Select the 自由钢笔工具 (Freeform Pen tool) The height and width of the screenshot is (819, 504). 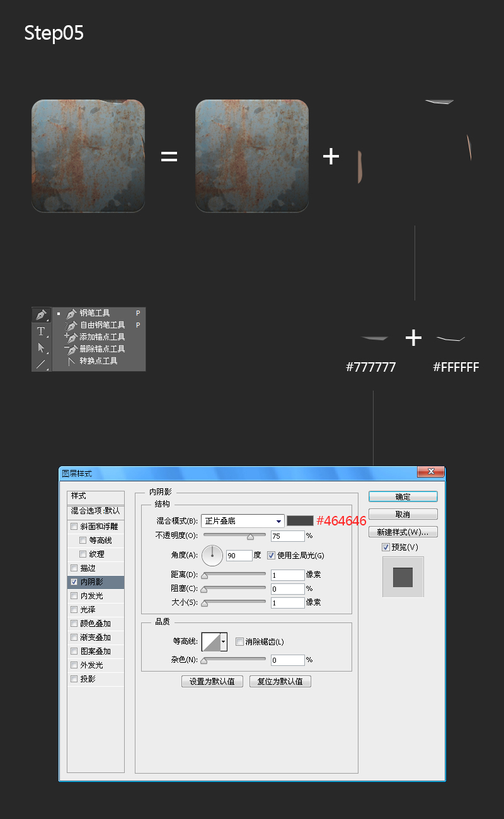click(x=104, y=324)
